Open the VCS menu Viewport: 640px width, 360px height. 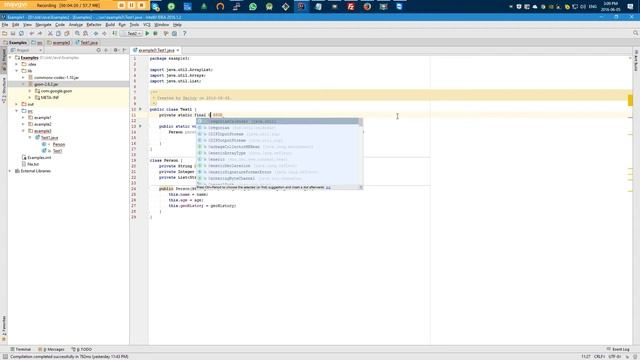[147, 25]
